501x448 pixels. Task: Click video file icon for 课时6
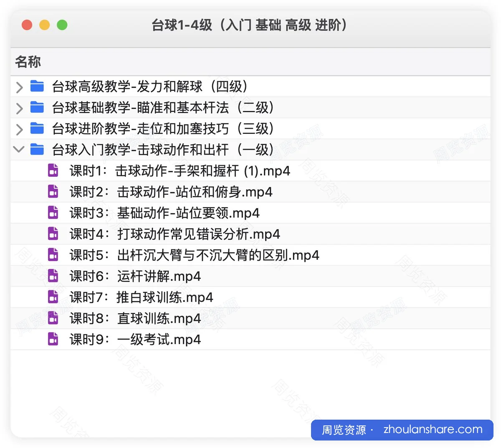point(53,276)
